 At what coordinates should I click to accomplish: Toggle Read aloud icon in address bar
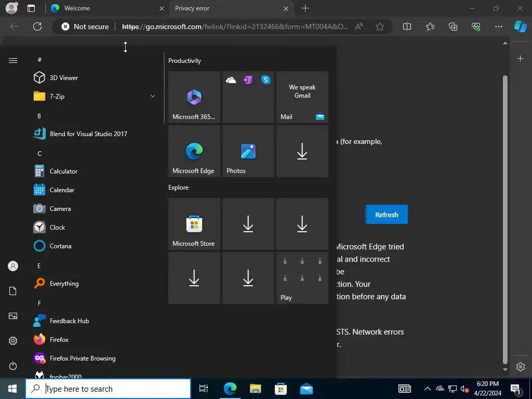coord(359,26)
